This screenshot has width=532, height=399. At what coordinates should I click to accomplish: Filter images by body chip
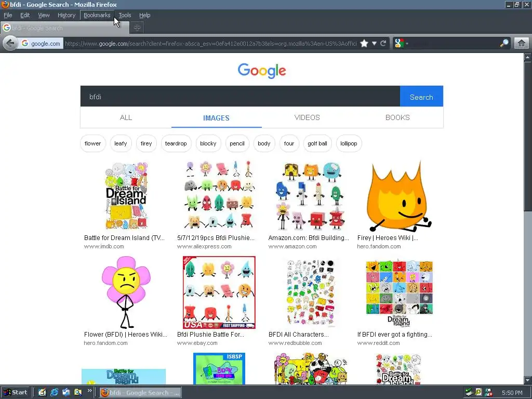point(264,143)
